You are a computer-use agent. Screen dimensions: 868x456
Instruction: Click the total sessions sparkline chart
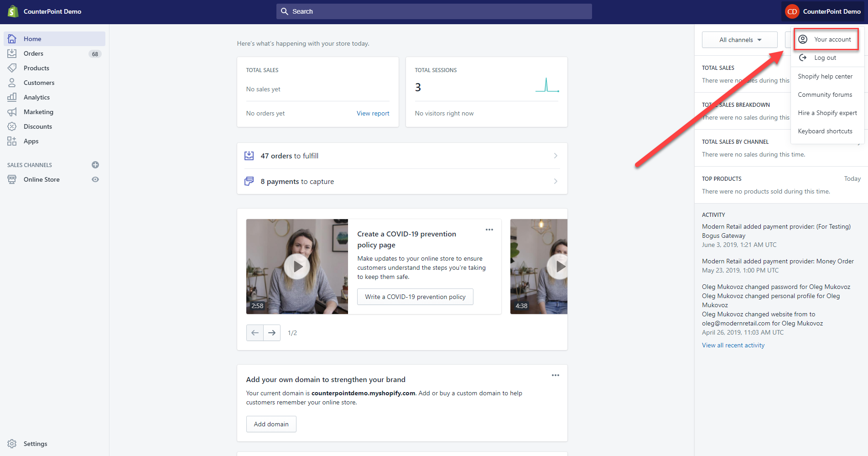[547, 85]
